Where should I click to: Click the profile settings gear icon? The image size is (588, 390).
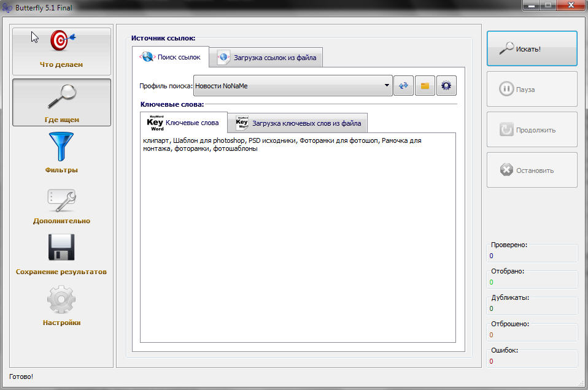pyautogui.click(x=446, y=86)
